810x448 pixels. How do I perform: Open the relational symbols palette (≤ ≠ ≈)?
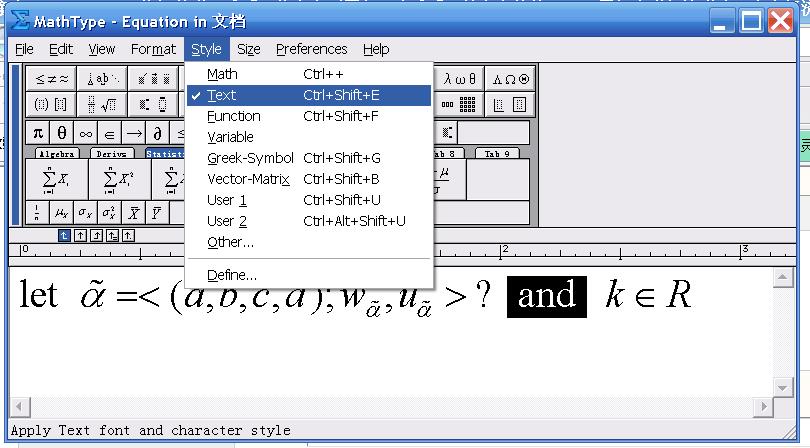[x=51, y=79]
